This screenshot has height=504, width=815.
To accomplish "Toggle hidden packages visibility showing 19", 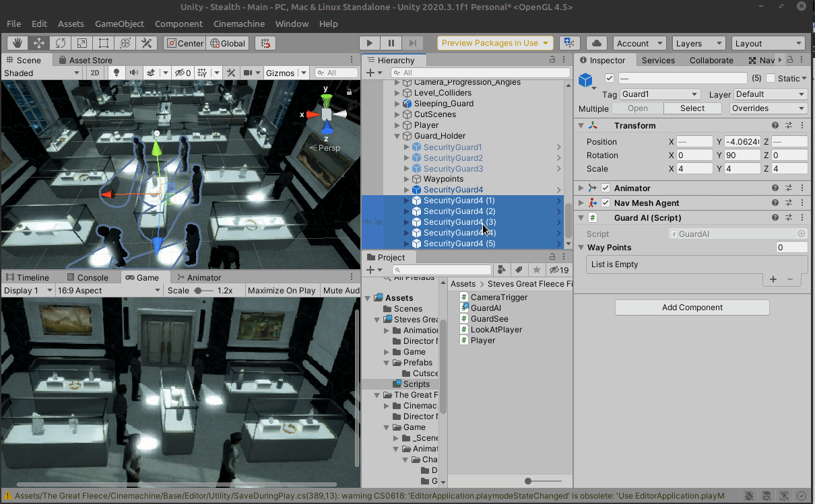I will click(559, 270).
